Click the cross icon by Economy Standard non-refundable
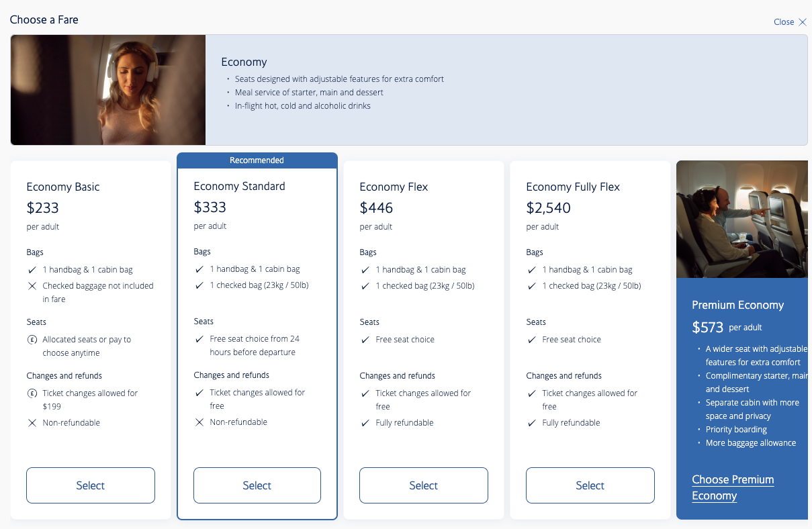Screen dimensions: 812x529 [x=199, y=422]
